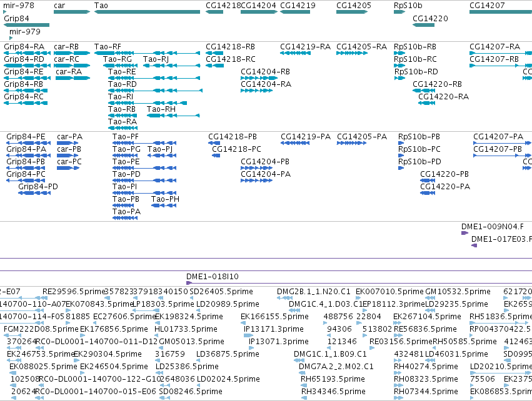Screen dimensions: 532x401
Task: Click EST DMG2B.1_1.N20.C1
Action: click(284, 298)
